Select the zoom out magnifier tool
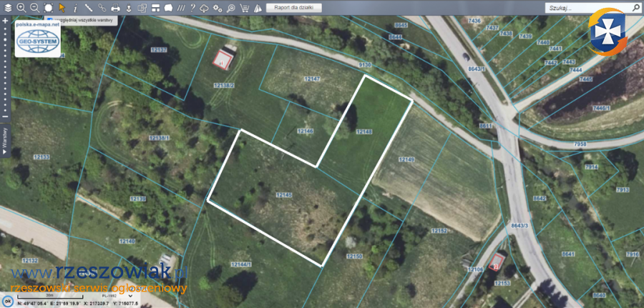This screenshot has width=644, height=308. [x=35, y=8]
